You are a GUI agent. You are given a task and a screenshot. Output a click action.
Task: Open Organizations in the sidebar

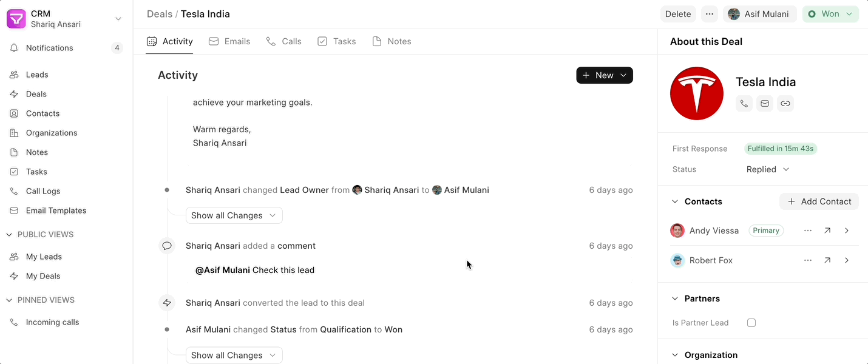66,133
